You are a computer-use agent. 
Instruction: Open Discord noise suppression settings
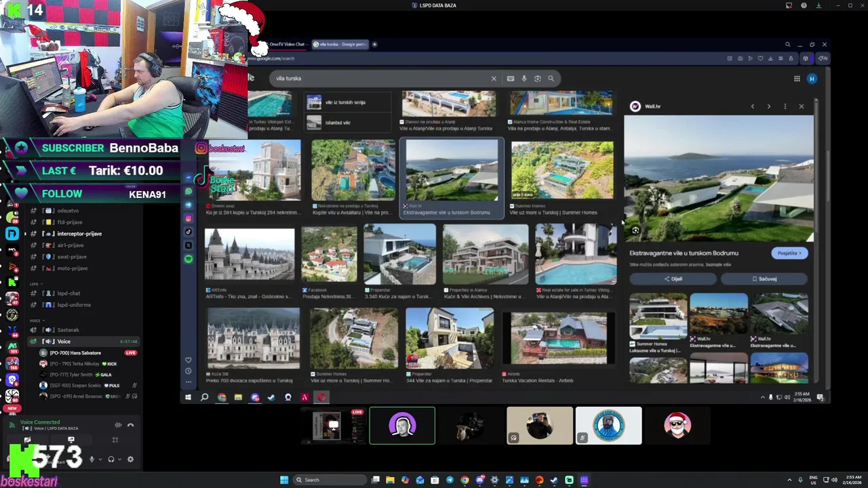(x=118, y=425)
